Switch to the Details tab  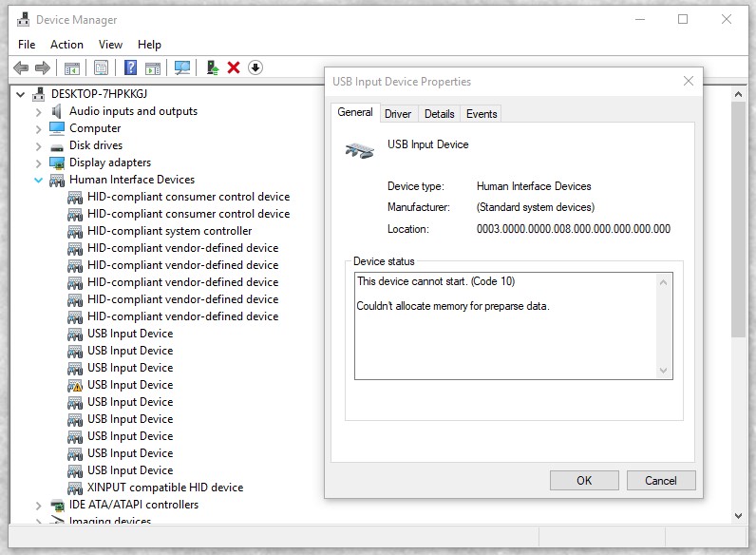[x=439, y=114]
